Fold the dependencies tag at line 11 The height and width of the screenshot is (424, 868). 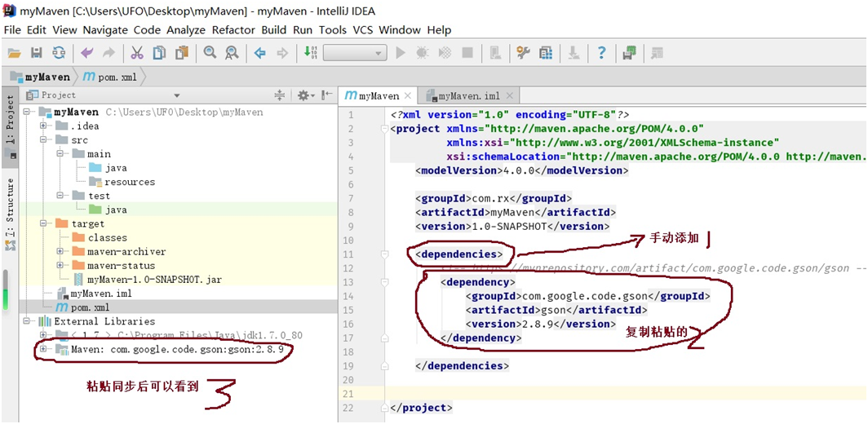click(x=385, y=254)
